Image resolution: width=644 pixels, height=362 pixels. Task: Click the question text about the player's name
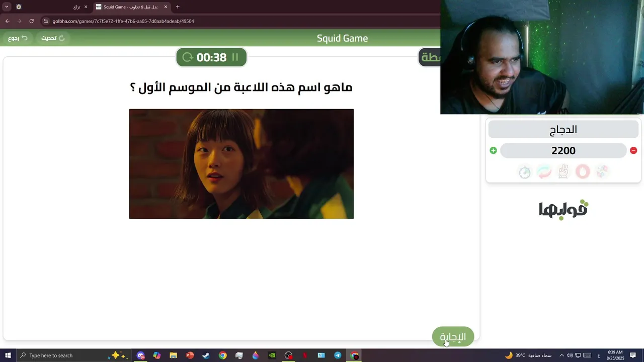242,87
